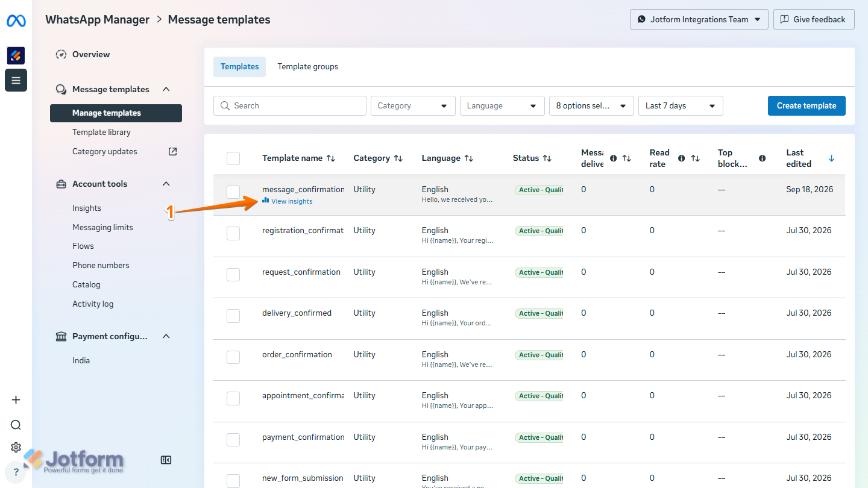Collapse the Payment configurations section
Viewport: 868px width, 488px height.
click(x=166, y=336)
